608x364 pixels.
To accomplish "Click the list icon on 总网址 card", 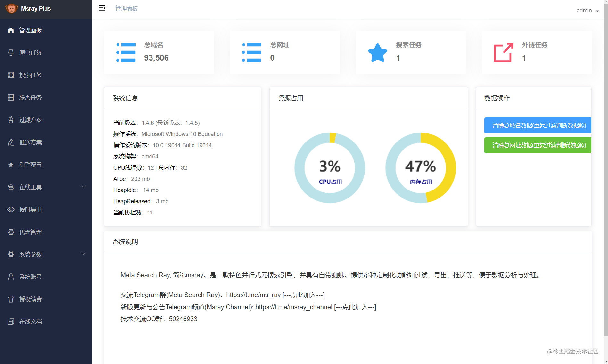I will click(x=252, y=53).
